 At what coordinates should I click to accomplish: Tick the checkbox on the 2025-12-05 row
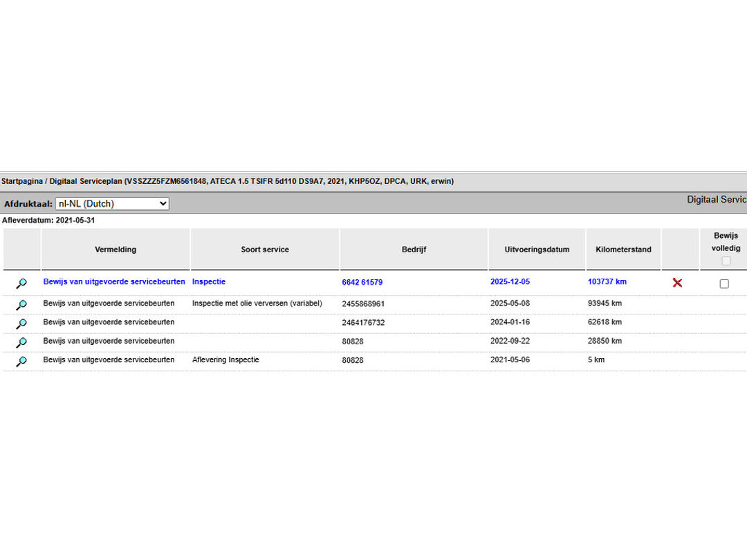[724, 283]
